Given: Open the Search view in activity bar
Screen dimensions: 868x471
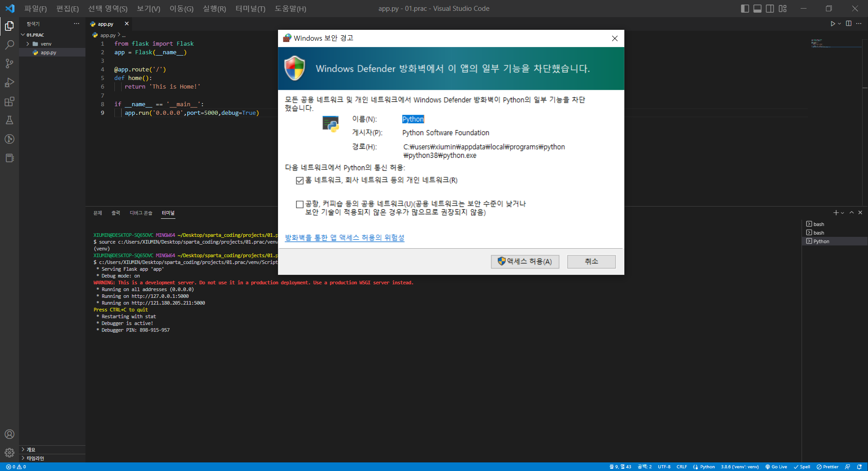Looking at the screenshot, I should pyautogui.click(x=9, y=45).
